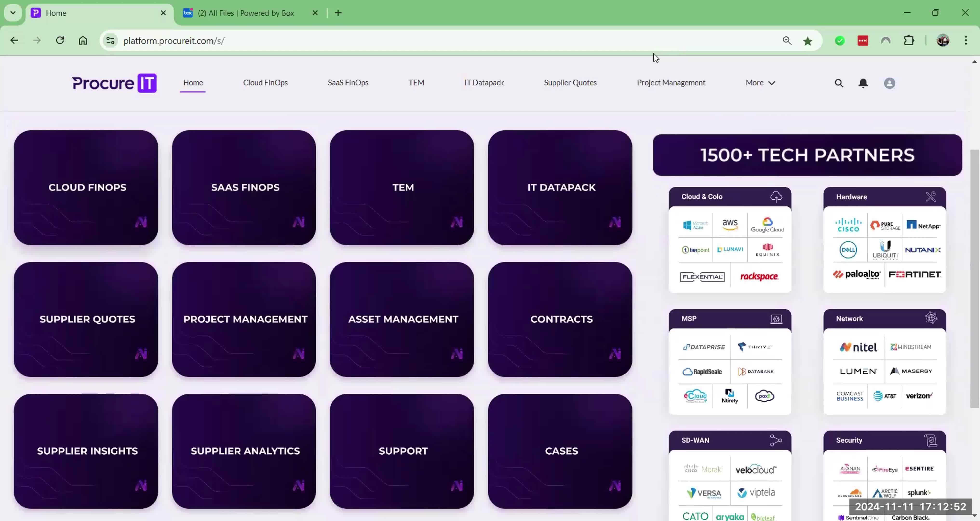Open the CONTRACTS tile
The width and height of the screenshot is (980, 521).
(560, 319)
